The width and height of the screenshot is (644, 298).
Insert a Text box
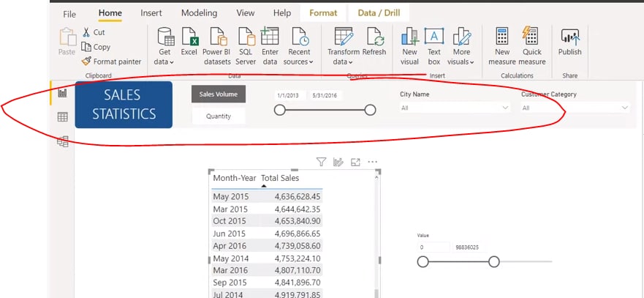tap(434, 46)
